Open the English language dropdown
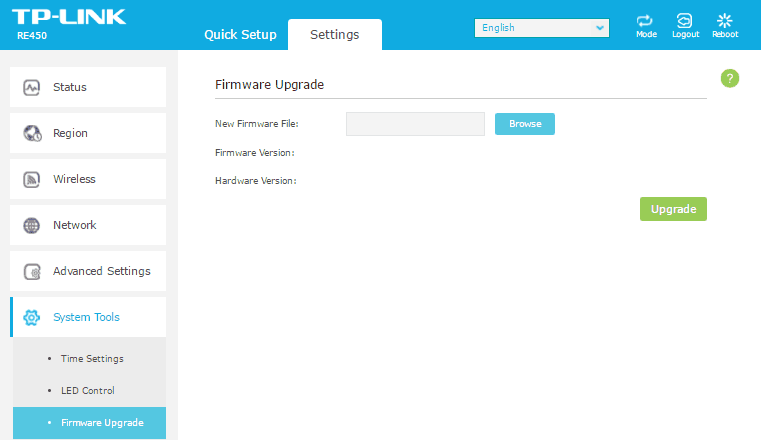This screenshot has width=761, height=440. tap(542, 28)
